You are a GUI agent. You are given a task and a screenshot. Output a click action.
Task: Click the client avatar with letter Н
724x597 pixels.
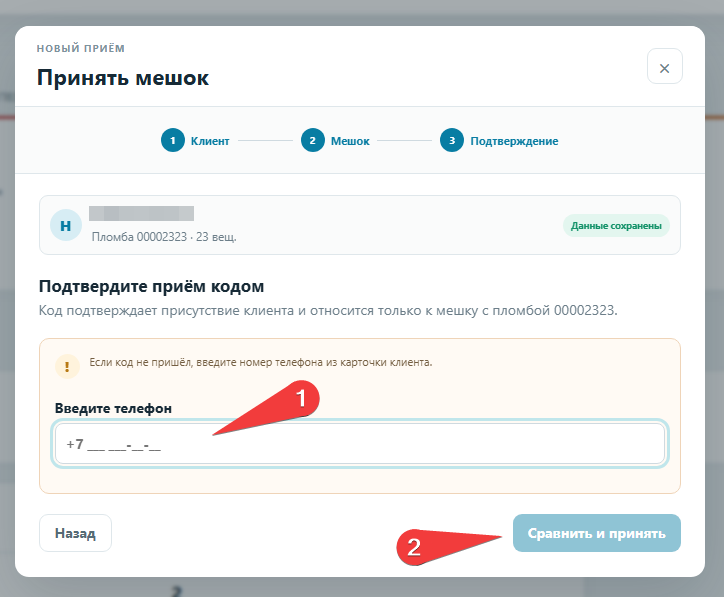pyautogui.click(x=66, y=225)
